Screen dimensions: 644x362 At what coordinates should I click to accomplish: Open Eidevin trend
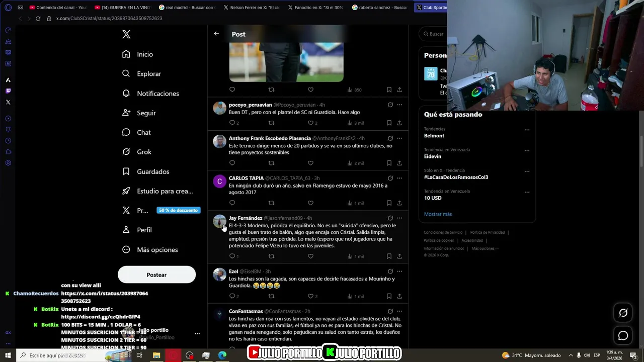coord(433,156)
